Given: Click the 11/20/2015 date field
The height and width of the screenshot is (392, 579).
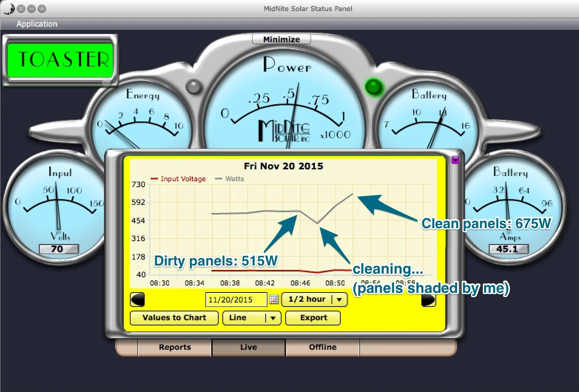Looking at the screenshot, I should point(236,300).
